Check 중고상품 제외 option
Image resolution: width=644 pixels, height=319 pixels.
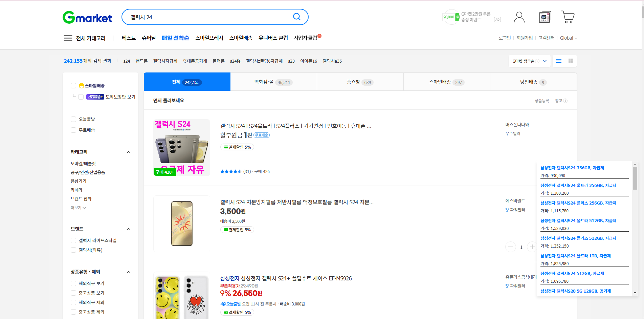[73, 312]
